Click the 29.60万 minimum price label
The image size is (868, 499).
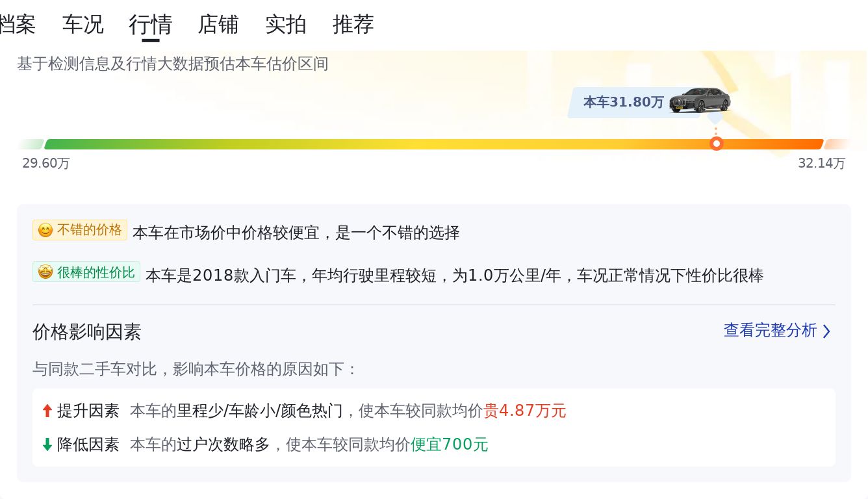46,163
